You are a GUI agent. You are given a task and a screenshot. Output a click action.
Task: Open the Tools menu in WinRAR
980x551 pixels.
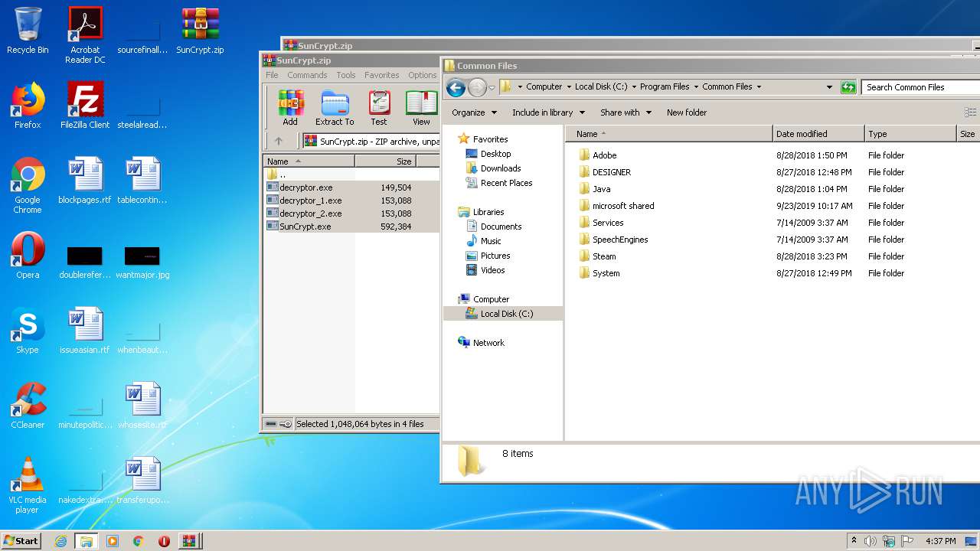pyautogui.click(x=346, y=75)
